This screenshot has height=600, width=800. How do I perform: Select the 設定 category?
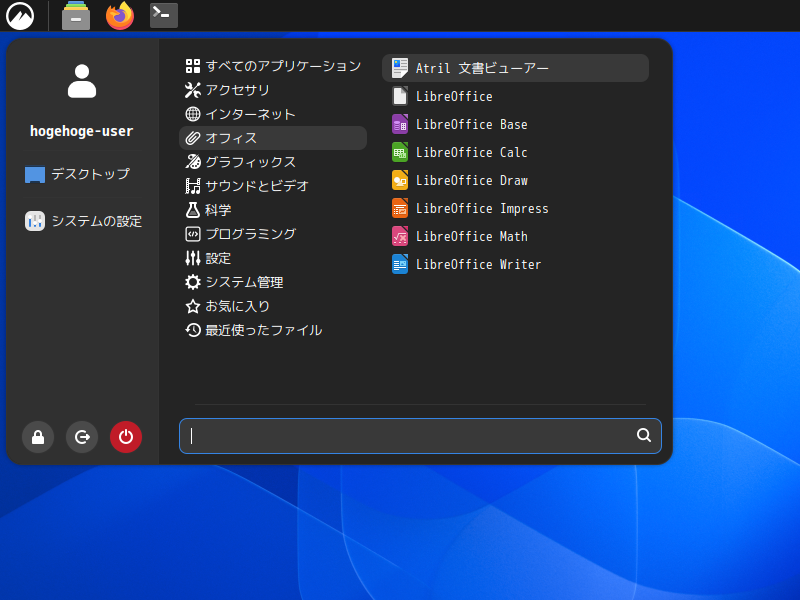point(273,258)
